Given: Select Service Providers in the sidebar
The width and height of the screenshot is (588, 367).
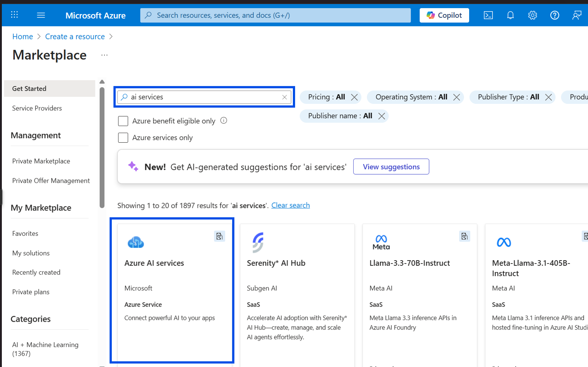Looking at the screenshot, I should click(37, 108).
